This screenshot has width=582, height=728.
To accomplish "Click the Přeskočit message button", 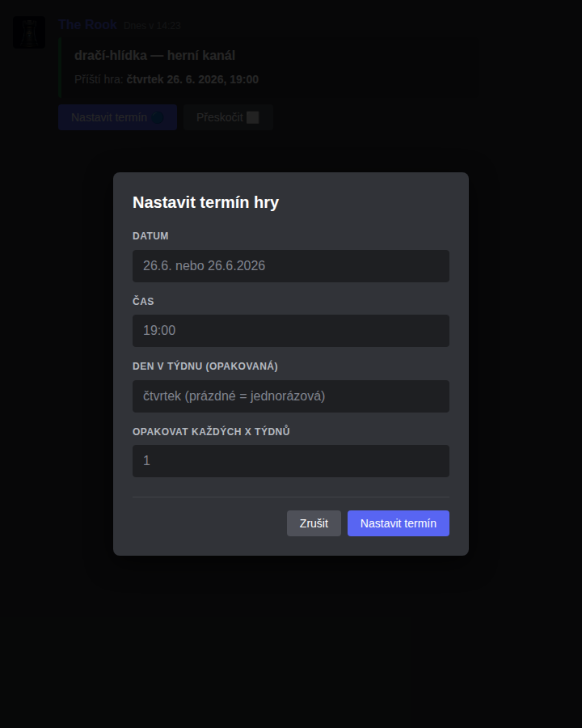I will click(228, 117).
